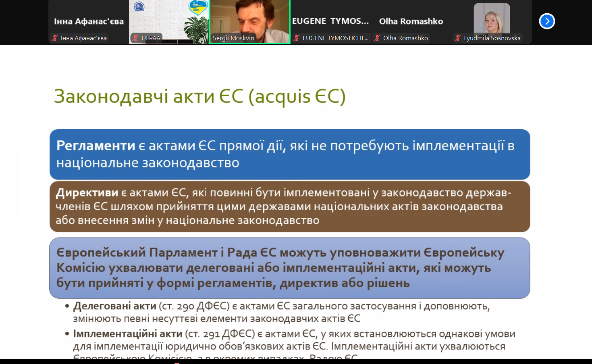
Task: Click the Делеговані акти bullet point
Action: (x=114, y=306)
